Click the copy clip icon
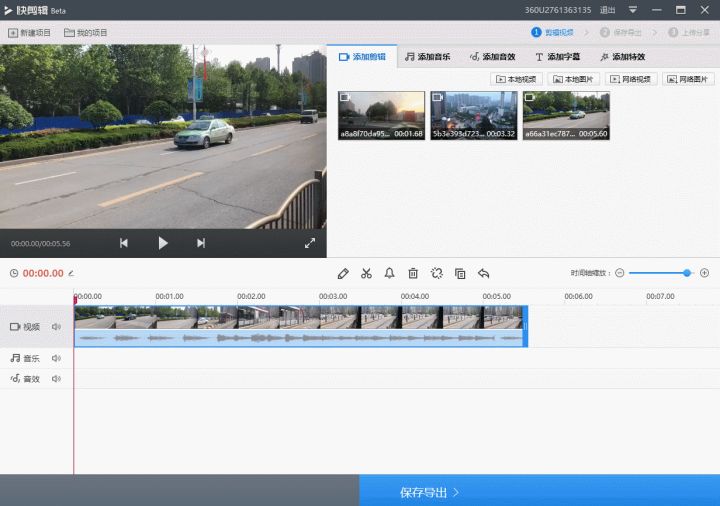 tap(460, 273)
